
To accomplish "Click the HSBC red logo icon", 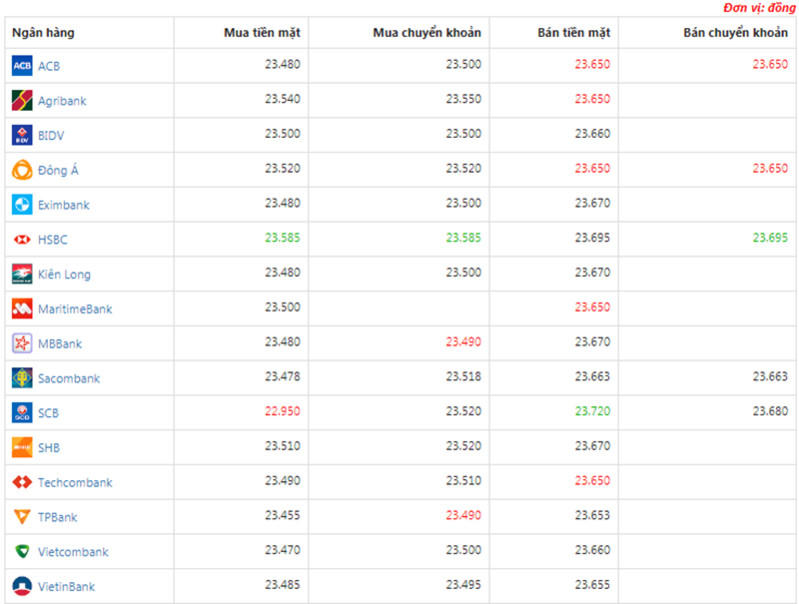I will pyautogui.click(x=22, y=240).
